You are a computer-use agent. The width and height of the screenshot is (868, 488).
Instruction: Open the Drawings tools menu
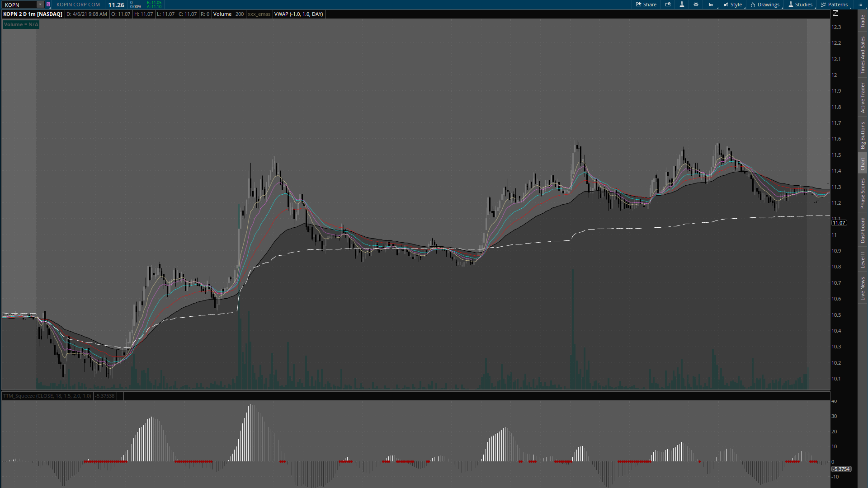pos(765,5)
